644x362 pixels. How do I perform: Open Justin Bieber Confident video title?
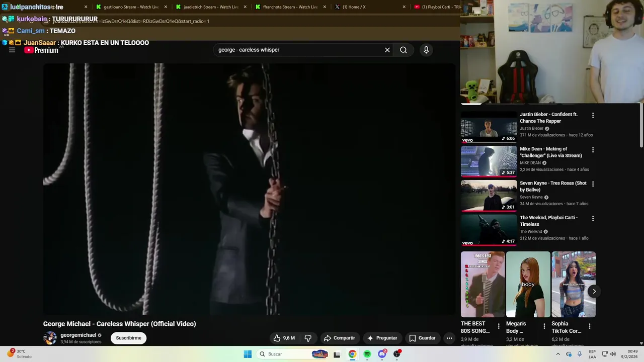point(548,118)
